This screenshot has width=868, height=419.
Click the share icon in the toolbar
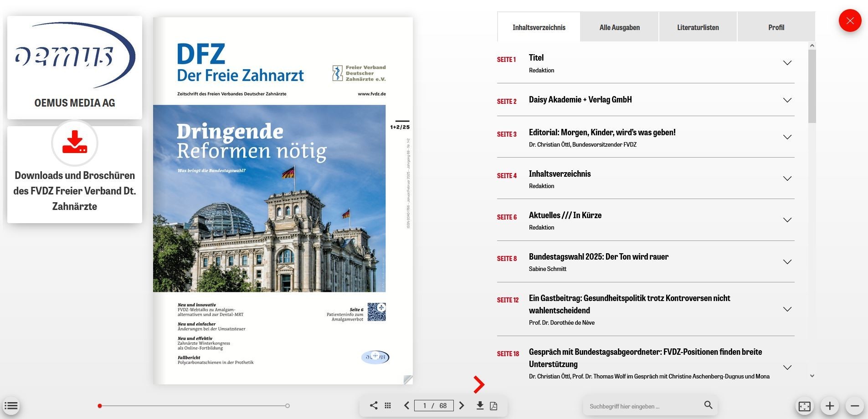374,405
